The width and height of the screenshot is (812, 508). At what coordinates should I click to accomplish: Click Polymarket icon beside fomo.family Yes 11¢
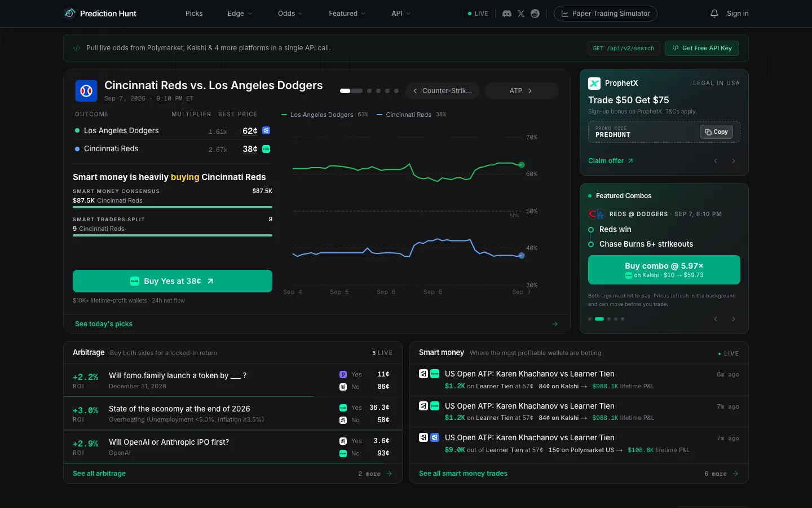pyautogui.click(x=343, y=375)
